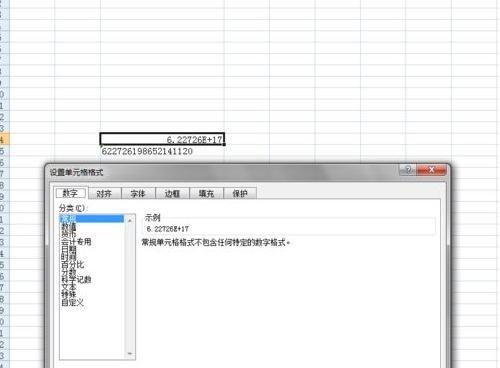
Task: Click the 分类(C) label
Action: click(73, 208)
